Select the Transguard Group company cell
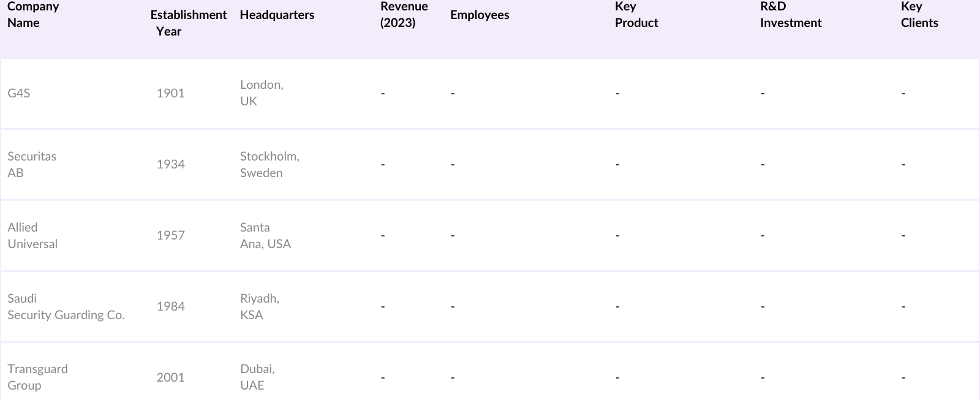Screen dimensions: 980x400 point(37,377)
